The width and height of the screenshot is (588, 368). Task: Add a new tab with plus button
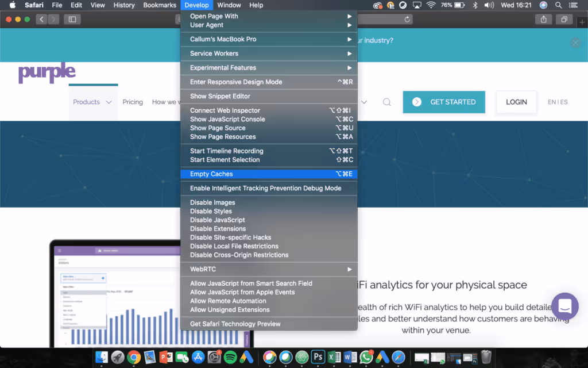[582, 22]
